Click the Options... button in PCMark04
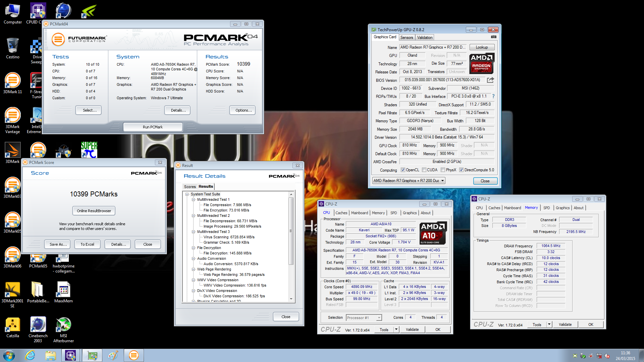Viewport: 644px width, 362px height. coord(243,110)
